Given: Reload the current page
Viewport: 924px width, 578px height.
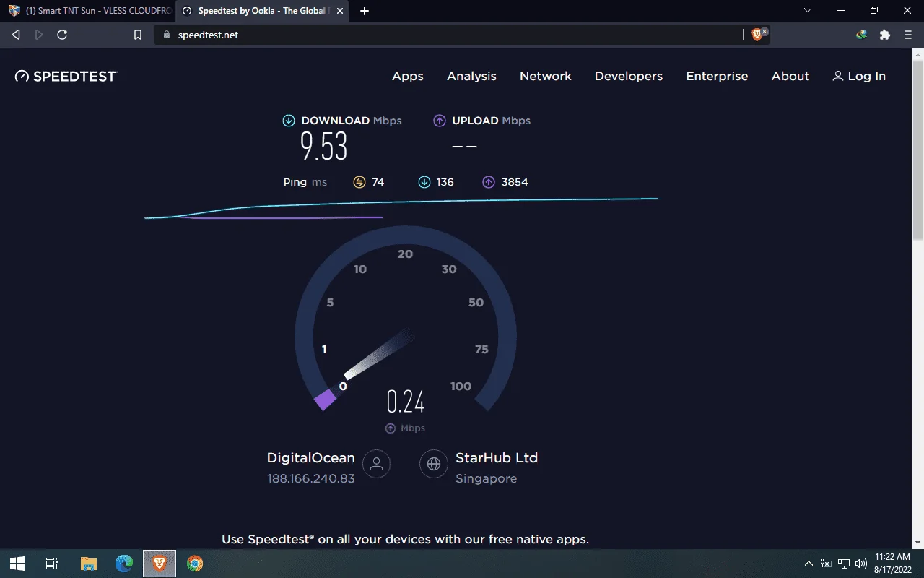Looking at the screenshot, I should [62, 35].
